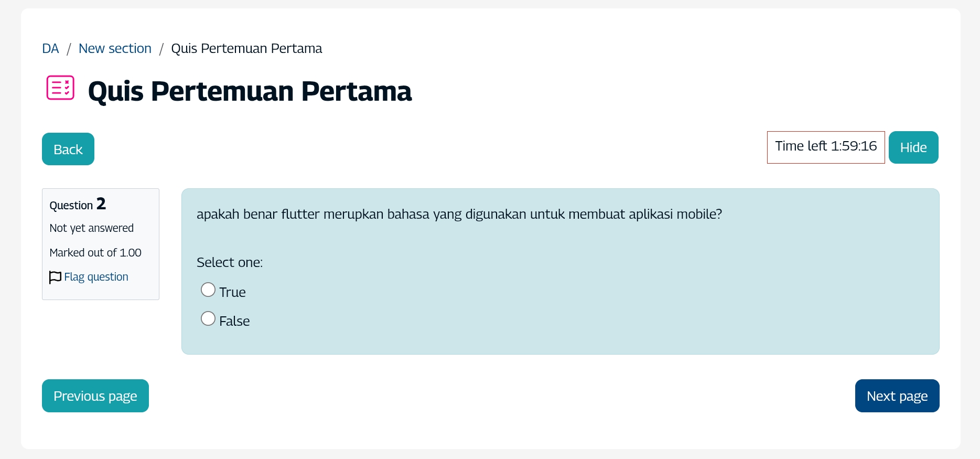Select the True radio button

(208, 290)
